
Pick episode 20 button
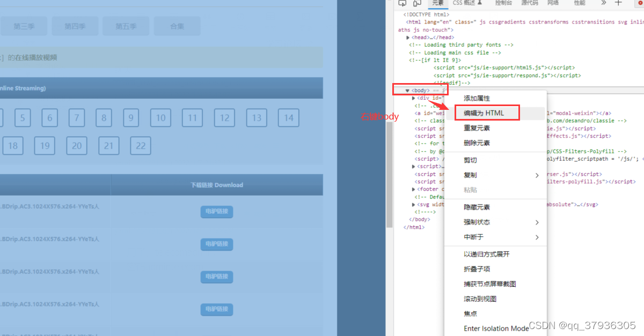click(x=77, y=146)
